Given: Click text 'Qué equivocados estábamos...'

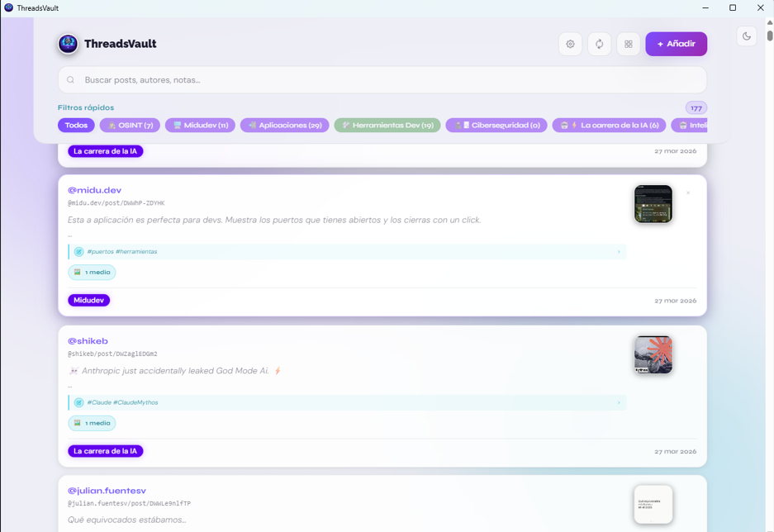Looking at the screenshot, I should (127, 520).
